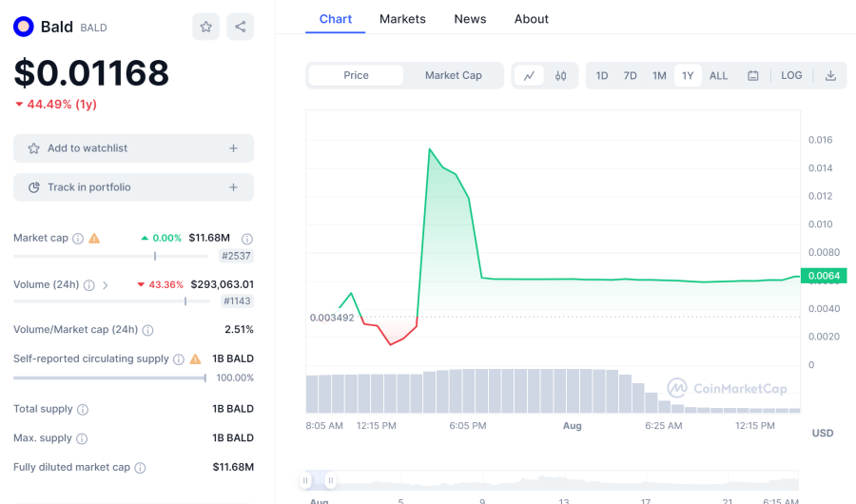Image resolution: width=856 pixels, height=504 pixels.
Task: Click the 44.49% (1y) price change text
Action: point(62,105)
